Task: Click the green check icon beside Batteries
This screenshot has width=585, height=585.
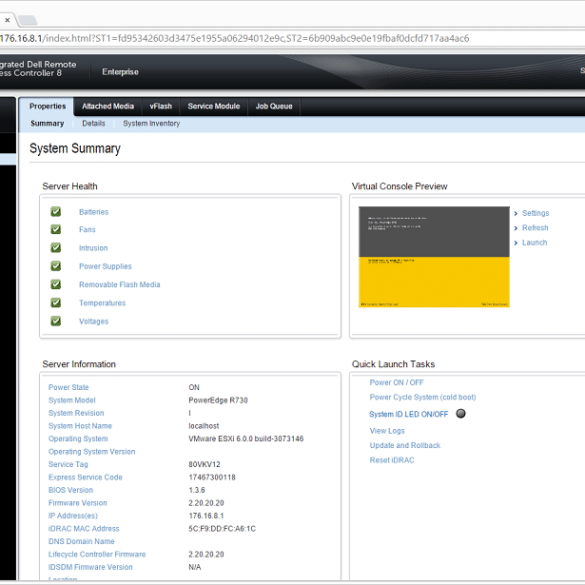Action: click(56, 212)
